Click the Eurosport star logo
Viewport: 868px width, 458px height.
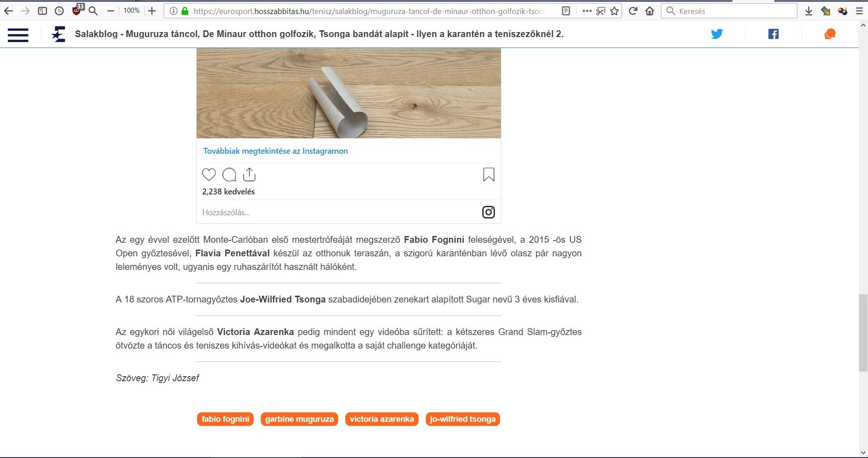[x=58, y=34]
